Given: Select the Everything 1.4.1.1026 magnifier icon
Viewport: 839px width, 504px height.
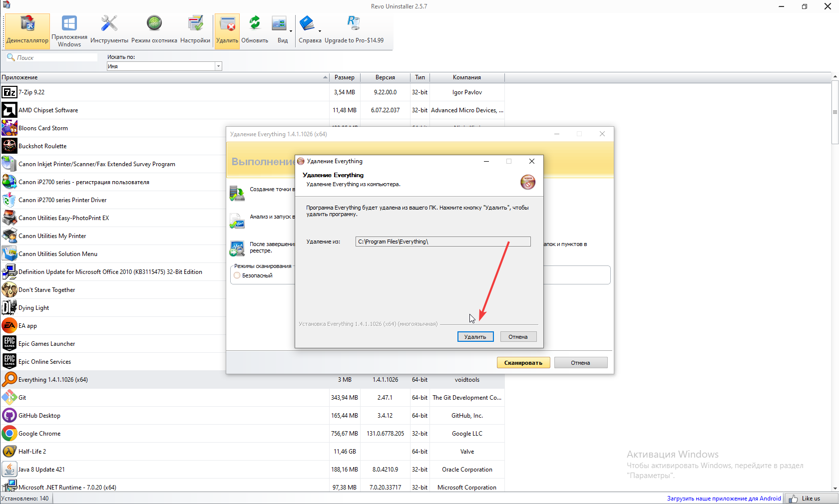Looking at the screenshot, I should coord(9,380).
